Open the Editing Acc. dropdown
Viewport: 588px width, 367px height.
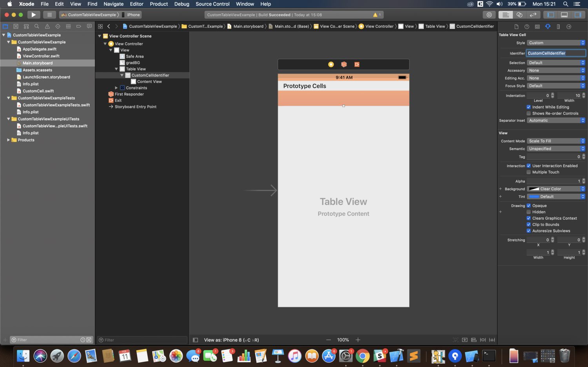[x=556, y=78]
